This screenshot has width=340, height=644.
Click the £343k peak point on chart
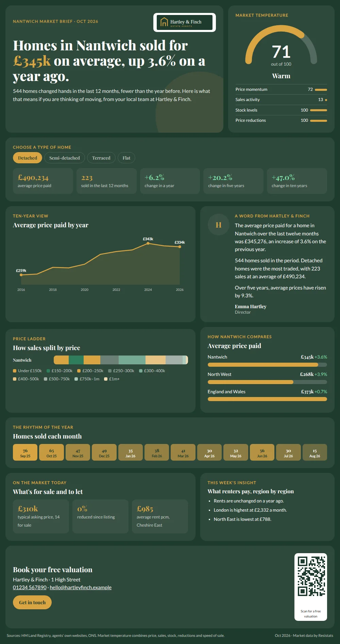point(148,243)
